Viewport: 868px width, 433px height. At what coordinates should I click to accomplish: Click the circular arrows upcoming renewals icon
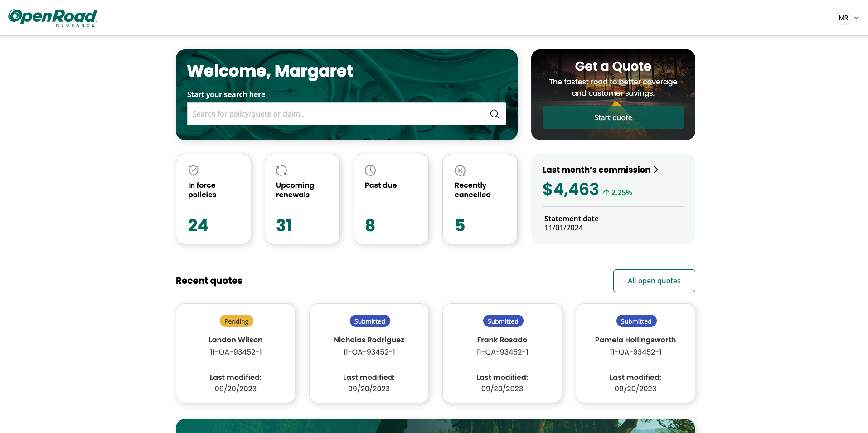pos(281,170)
